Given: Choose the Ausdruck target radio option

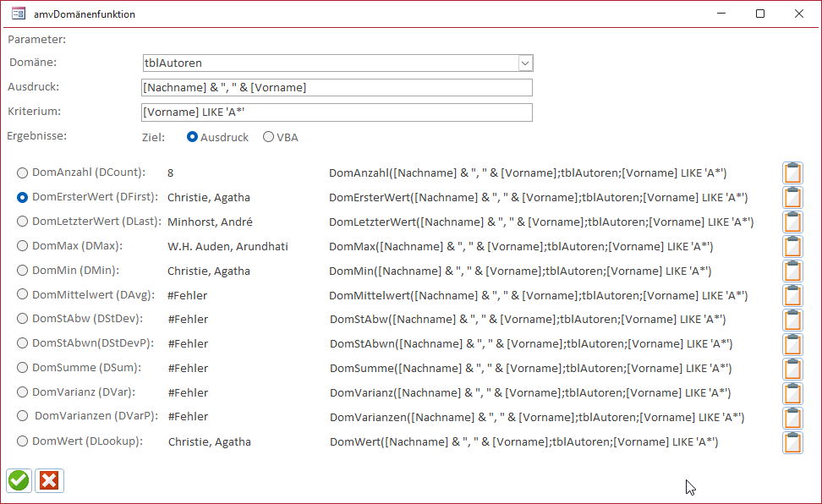Looking at the screenshot, I should pyautogui.click(x=193, y=137).
